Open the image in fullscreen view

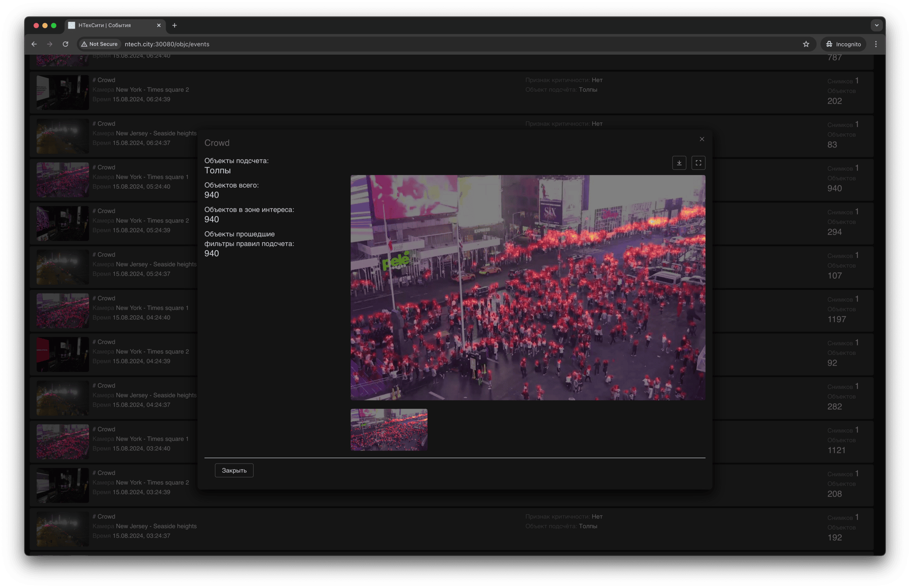coord(698,163)
